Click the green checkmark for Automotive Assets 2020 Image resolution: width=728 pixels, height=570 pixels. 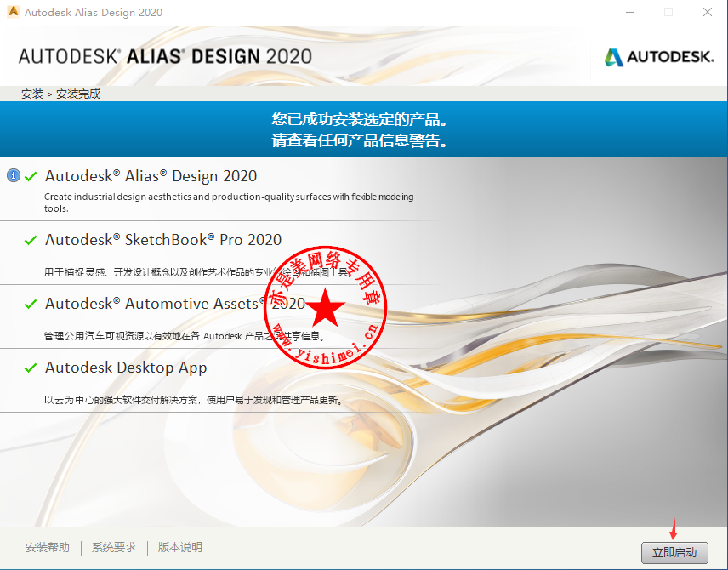tap(31, 304)
